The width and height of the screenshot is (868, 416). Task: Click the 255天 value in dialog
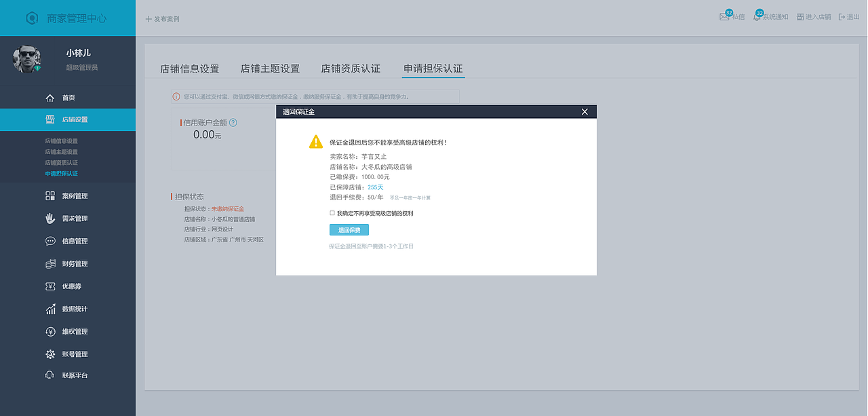pyautogui.click(x=376, y=187)
